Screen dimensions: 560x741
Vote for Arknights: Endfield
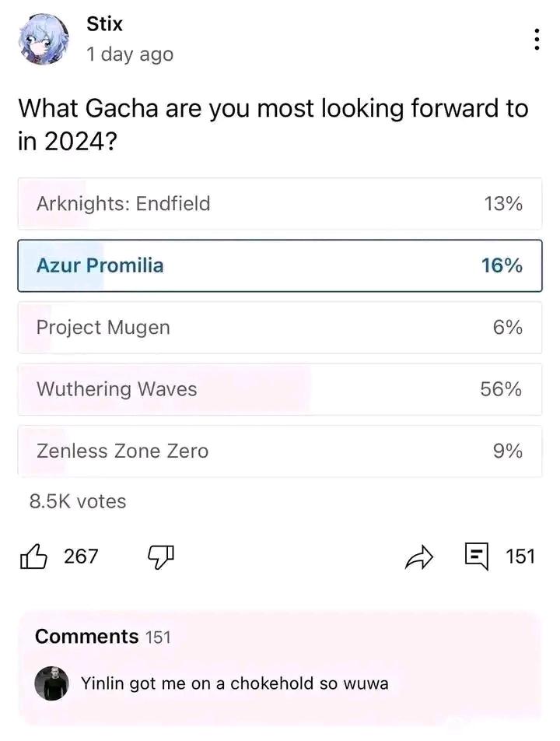point(280,204)
